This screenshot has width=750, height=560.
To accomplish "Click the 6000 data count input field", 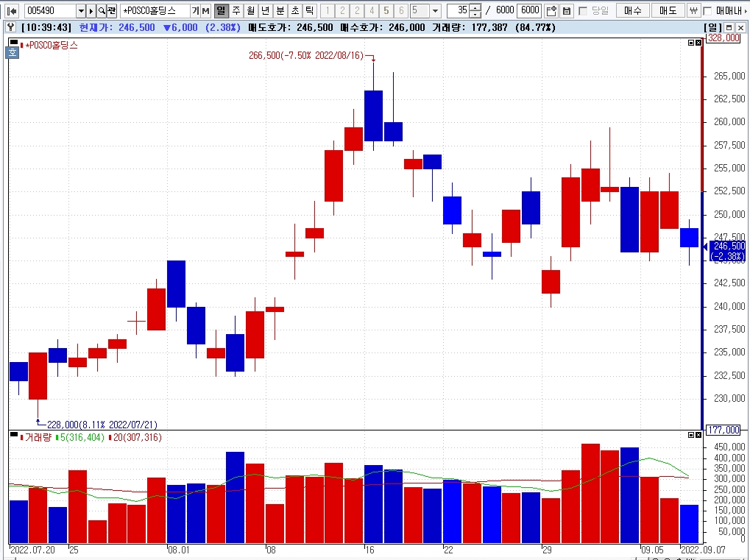I will pyautogui.click(x=530, y=10).
